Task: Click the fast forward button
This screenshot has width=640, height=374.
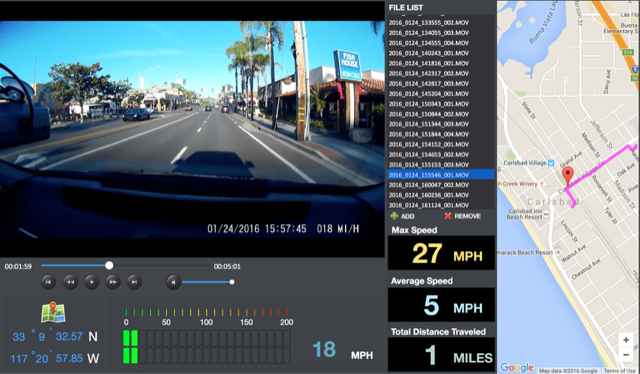Action: (113, 282)
